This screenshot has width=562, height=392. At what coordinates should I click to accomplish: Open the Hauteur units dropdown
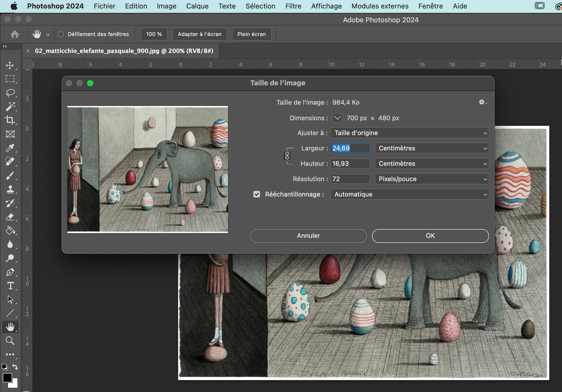click(x=432, y=163)
